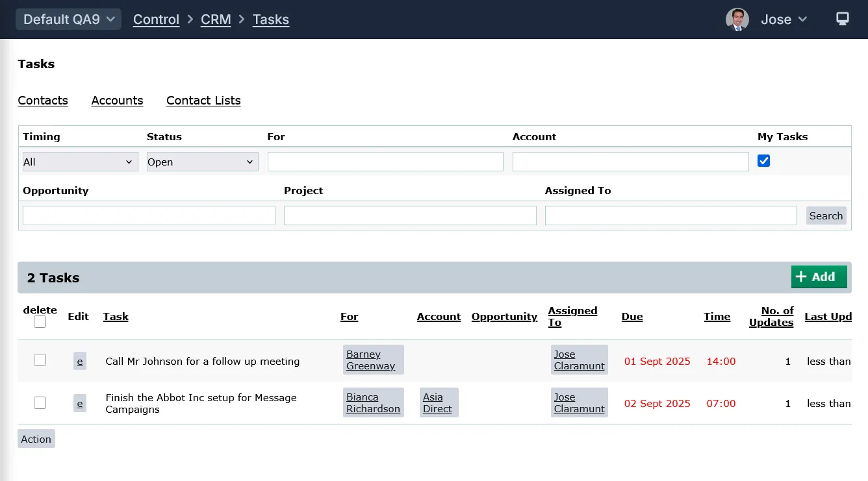Click Jose's profile avatar picture
Screen dimensions: 868x481
(x=737, y=19)
